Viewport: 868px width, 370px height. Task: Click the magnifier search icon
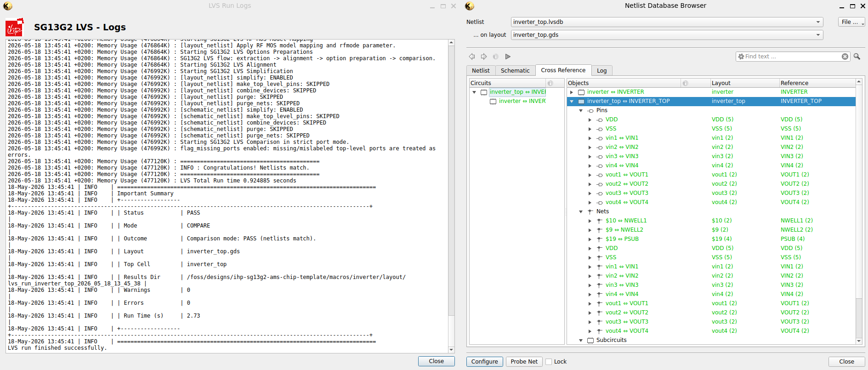pyautogui.click(x=857, y=57)
